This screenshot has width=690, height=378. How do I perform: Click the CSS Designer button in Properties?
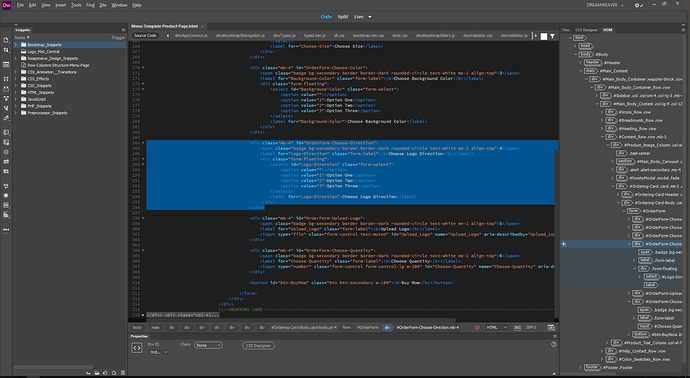pos(258,346)
